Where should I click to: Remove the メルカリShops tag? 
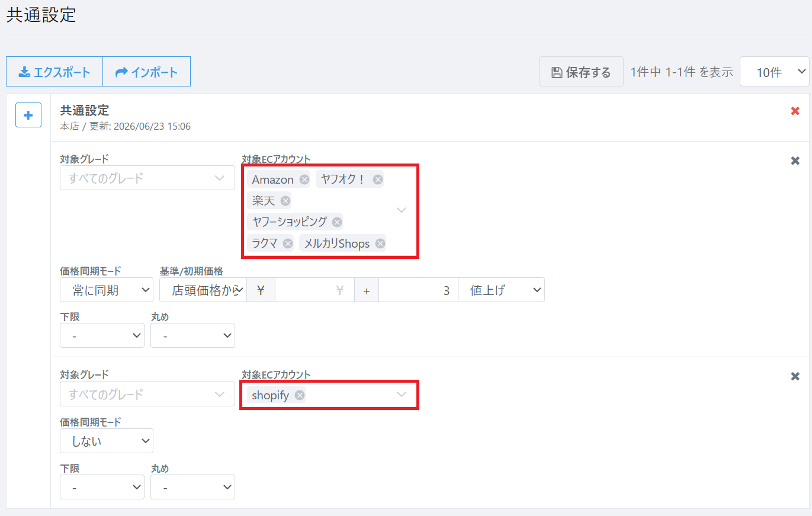coord(380,243)
